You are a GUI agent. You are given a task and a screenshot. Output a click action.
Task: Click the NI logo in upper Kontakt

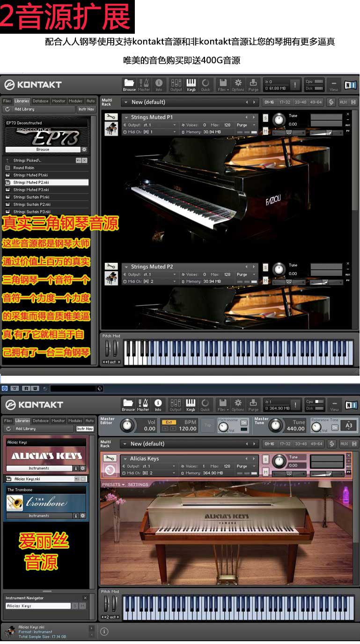(350, 85)
